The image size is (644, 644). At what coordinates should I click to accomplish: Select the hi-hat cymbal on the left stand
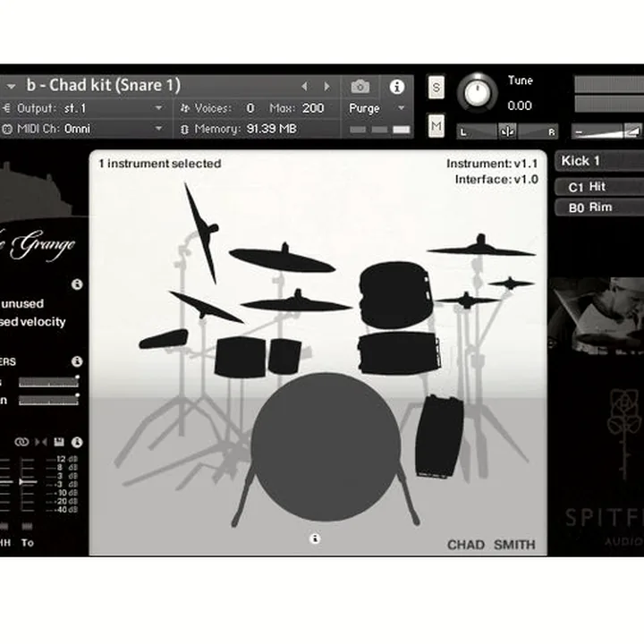click(x=207, y=307)
